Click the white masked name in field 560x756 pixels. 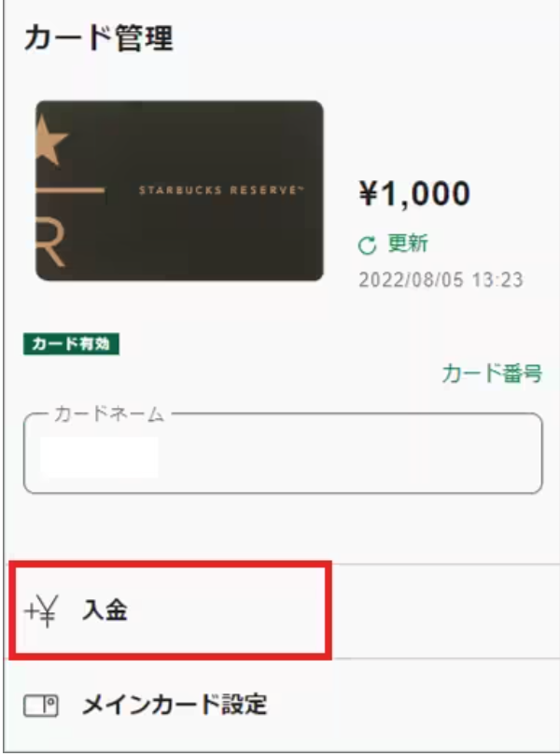99,457
